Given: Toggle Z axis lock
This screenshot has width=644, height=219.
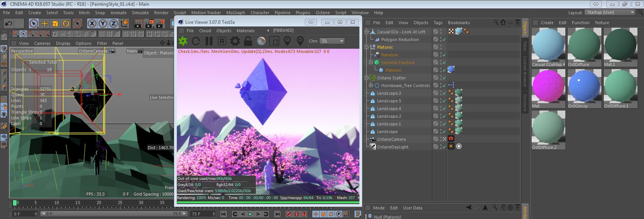Looking at the screenshot, I should 114,23.
